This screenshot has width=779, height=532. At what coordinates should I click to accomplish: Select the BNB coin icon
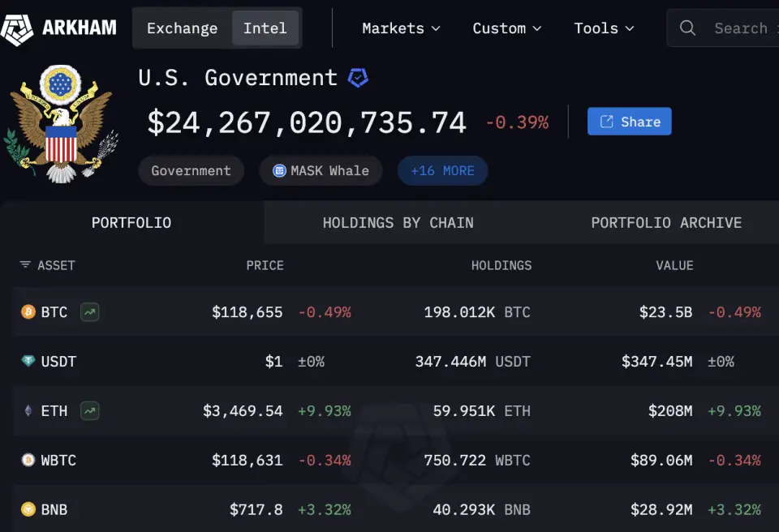coord(28,509)
